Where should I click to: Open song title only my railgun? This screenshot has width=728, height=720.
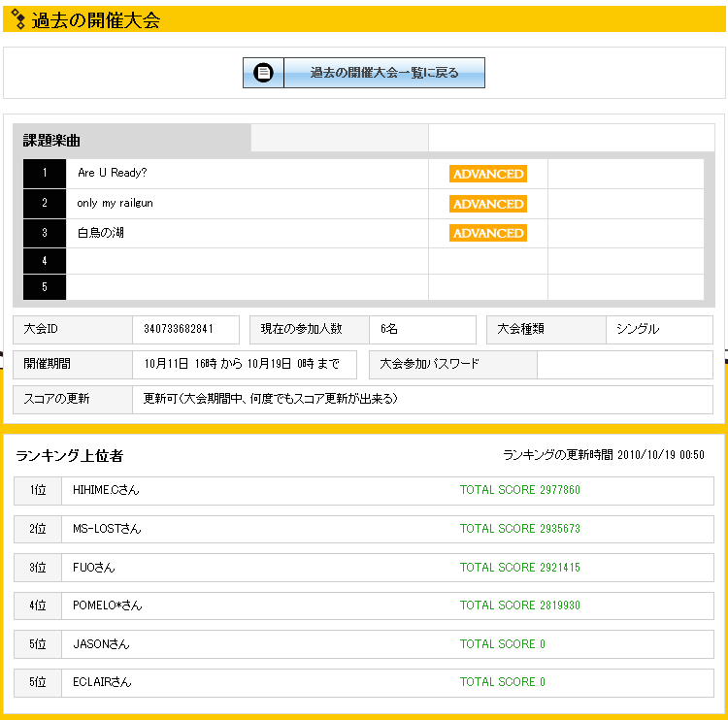click(x=115, y=204)
